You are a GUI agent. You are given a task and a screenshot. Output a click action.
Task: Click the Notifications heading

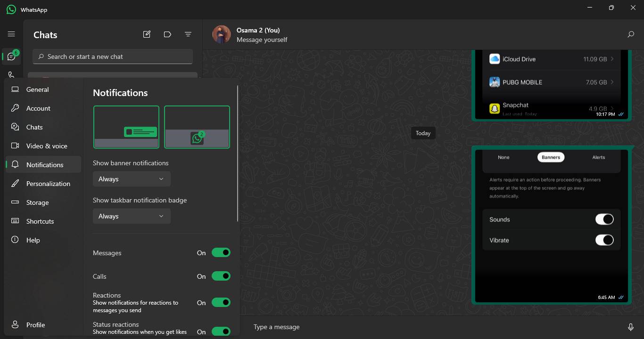tap(120, 93)
